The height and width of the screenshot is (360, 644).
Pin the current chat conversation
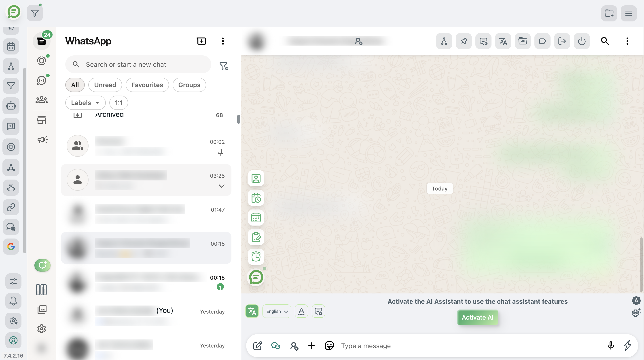point(464,41)
